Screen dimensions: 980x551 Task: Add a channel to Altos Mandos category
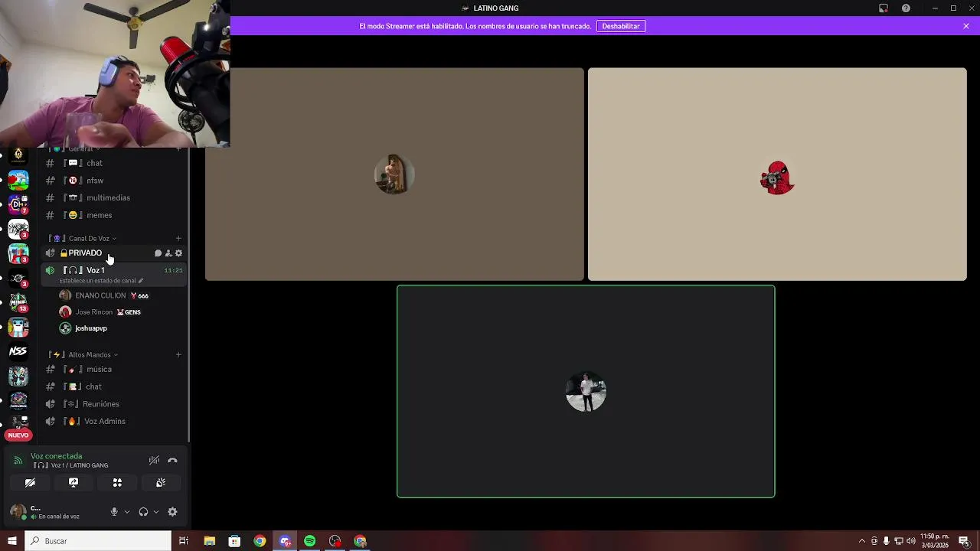(x=178, y=354)
